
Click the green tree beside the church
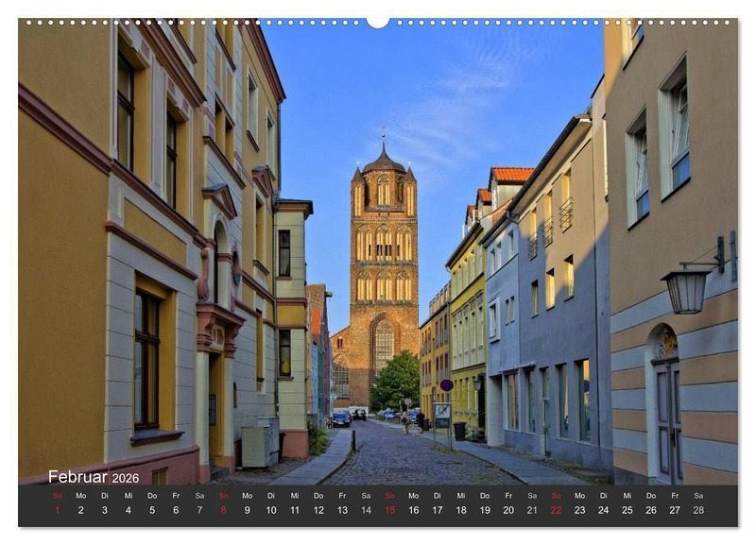396,381
